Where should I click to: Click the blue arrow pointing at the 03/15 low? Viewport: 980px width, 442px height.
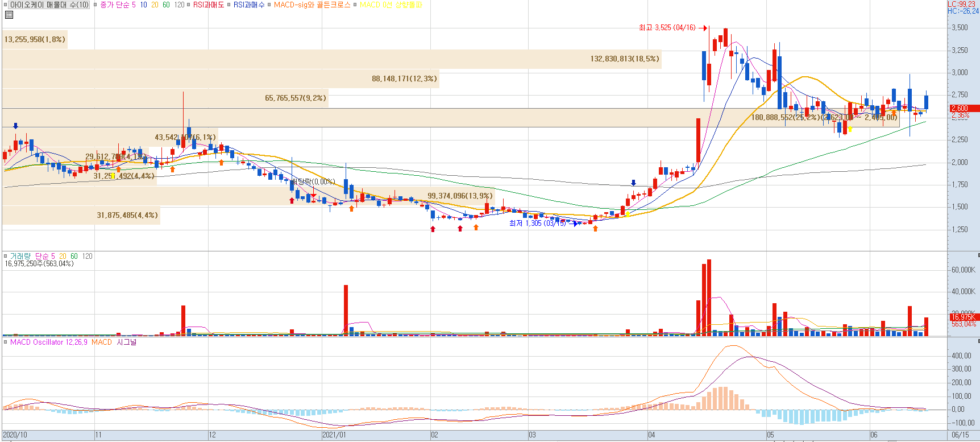[573, 224]
